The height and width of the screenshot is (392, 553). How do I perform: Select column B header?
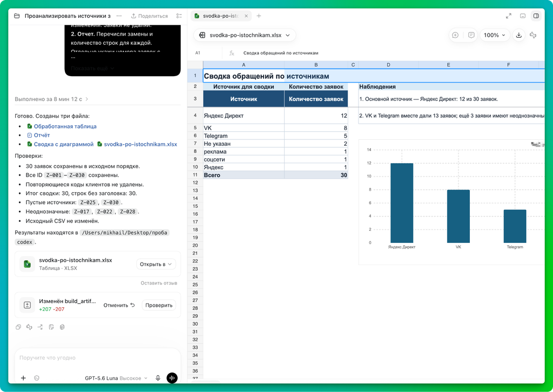click(x=316, y=65)
